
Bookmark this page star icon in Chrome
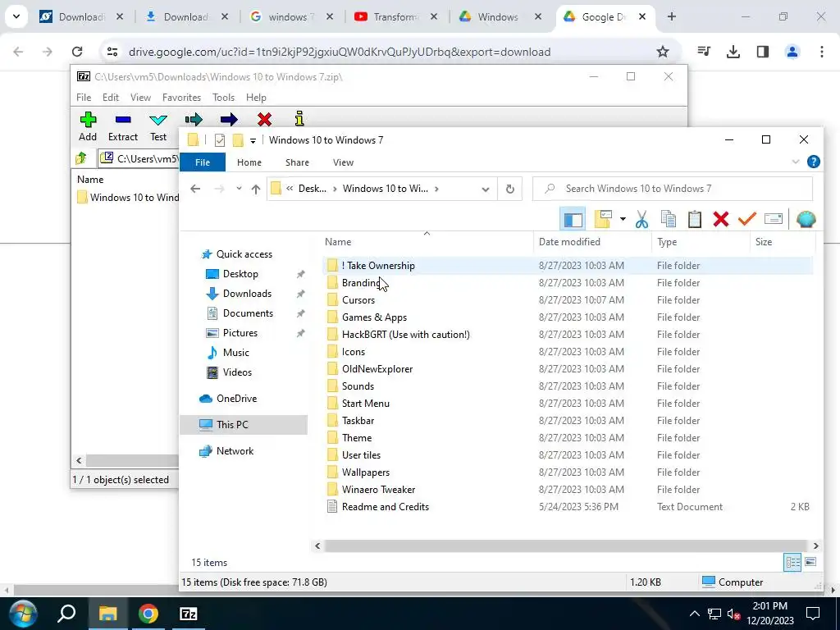[663, 52]
